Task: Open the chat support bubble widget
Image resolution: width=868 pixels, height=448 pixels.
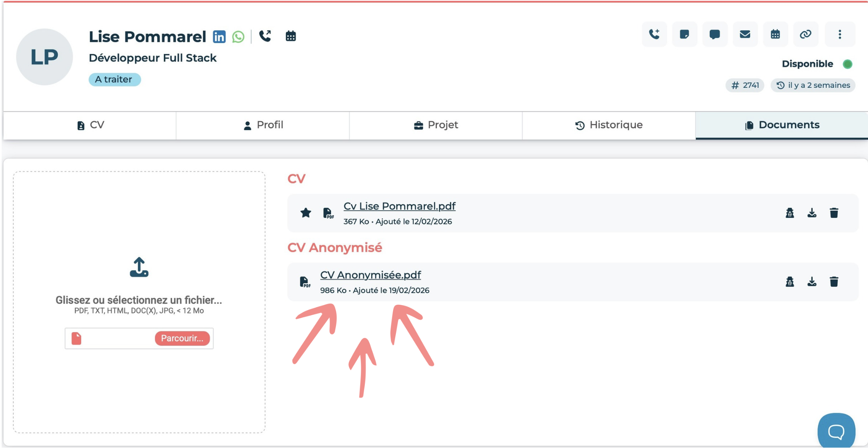Action: pos(836,431)
